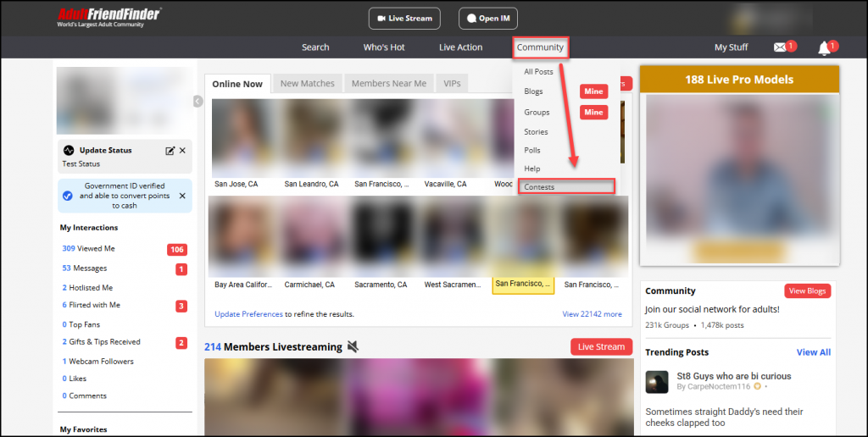Click the View All trending posts link
The image size is (868, 437).
[813, 352]
